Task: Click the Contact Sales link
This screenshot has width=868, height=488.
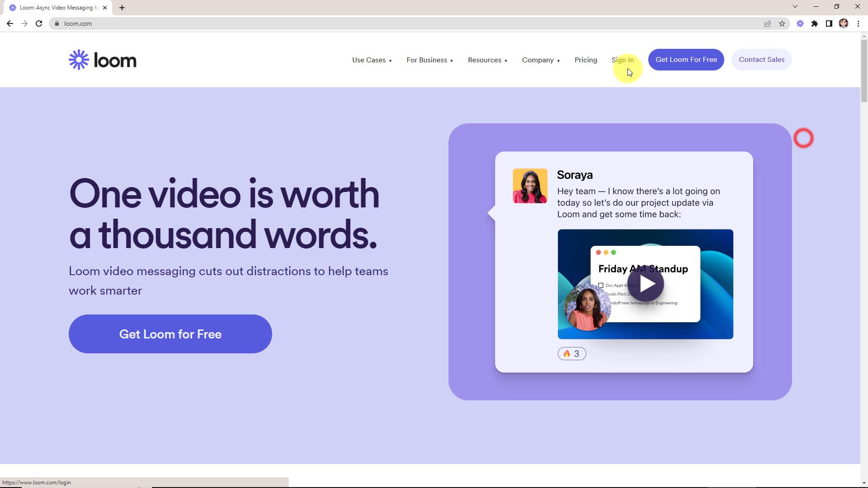Action: pos(762,59)
